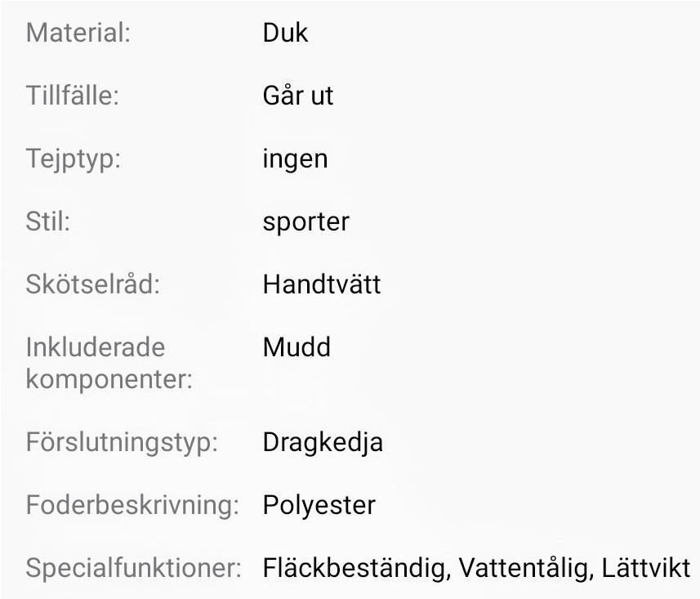Select the "ingen" value text
Image resolution: width=700 pixels, height=599 pixels.
[x=295, y=159]
